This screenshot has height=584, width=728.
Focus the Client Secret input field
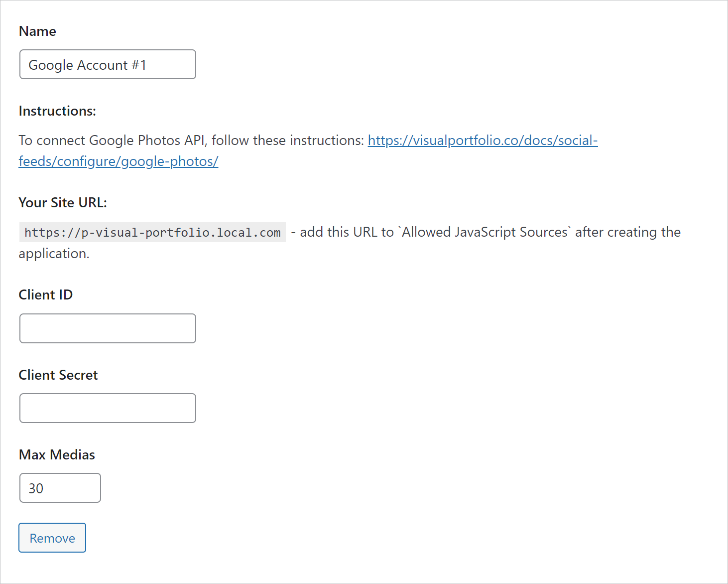[108, 408]
